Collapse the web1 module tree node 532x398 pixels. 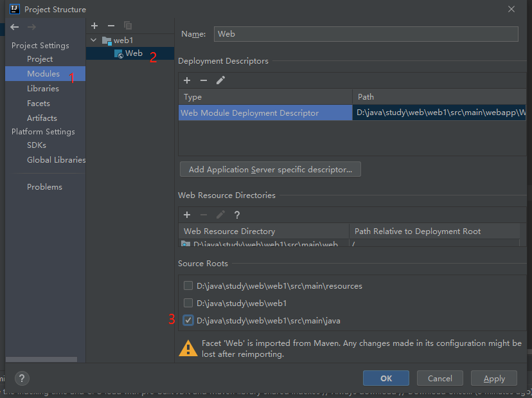click(x=94, y=41)
